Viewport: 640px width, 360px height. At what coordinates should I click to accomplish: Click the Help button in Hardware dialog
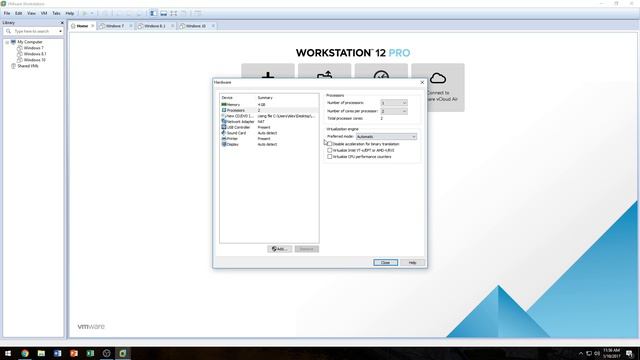click(x=412, y=262)
